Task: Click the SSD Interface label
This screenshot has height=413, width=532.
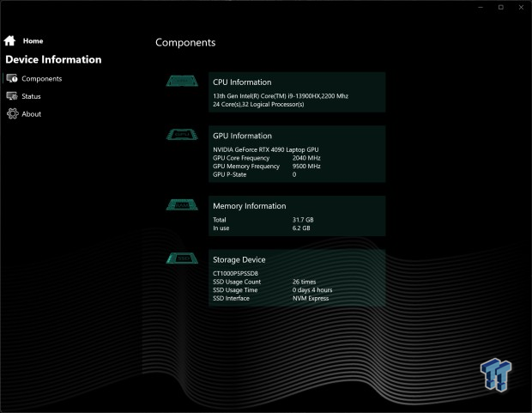Action: [231, 298]
